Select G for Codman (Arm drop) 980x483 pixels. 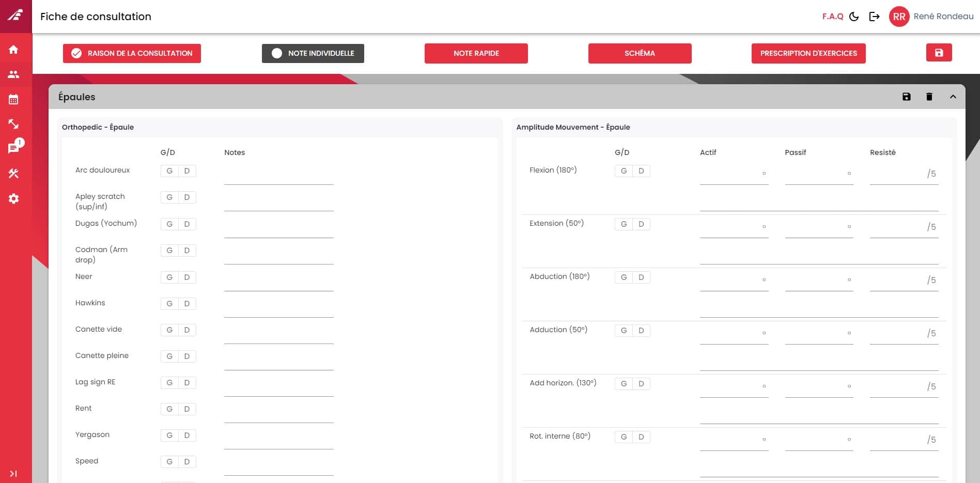169,251
